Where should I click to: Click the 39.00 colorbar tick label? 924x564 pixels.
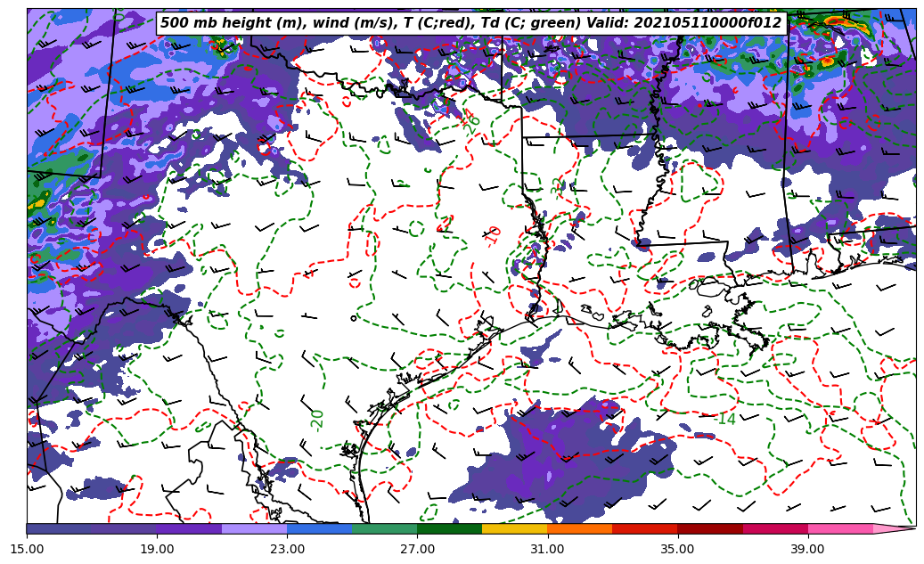point(807,549)
